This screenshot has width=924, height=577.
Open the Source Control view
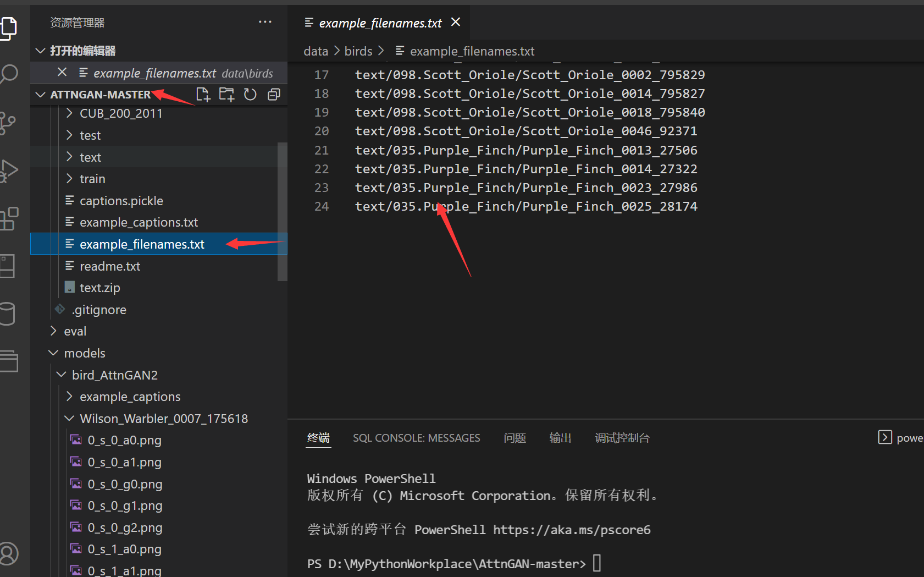pos(8,123)
